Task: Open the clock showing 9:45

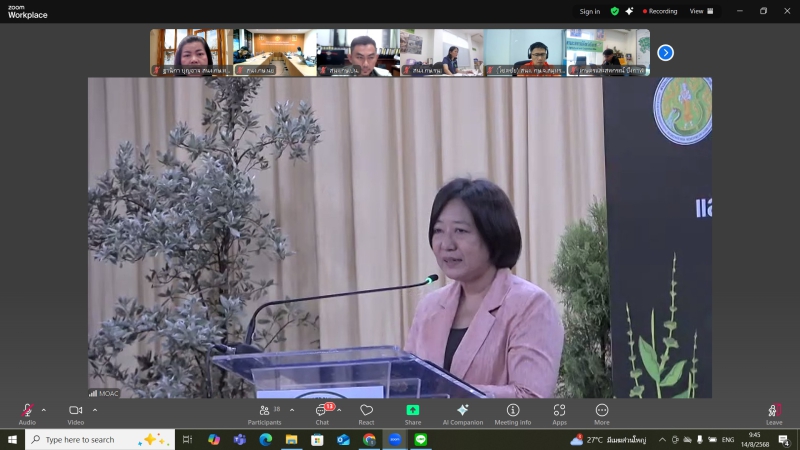Action: click(x=755, y=439)
